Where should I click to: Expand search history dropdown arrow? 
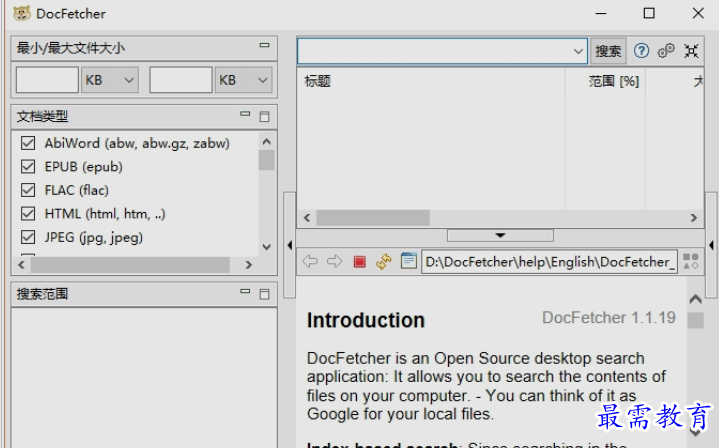coord(578,51)
